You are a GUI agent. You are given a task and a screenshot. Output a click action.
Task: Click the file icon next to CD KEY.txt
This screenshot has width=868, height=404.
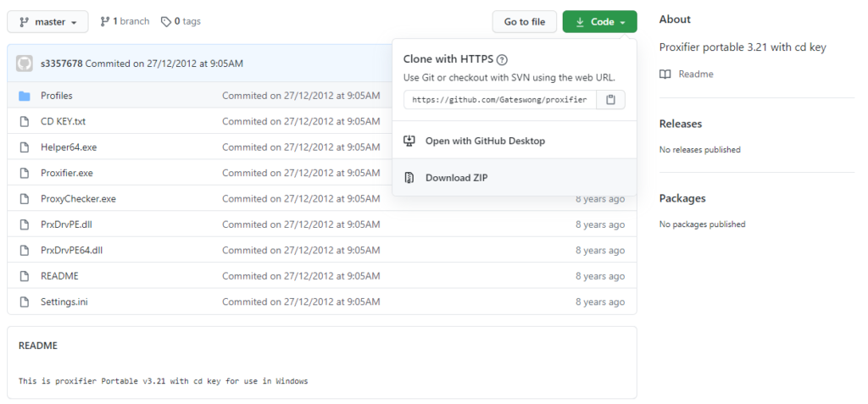25,121
